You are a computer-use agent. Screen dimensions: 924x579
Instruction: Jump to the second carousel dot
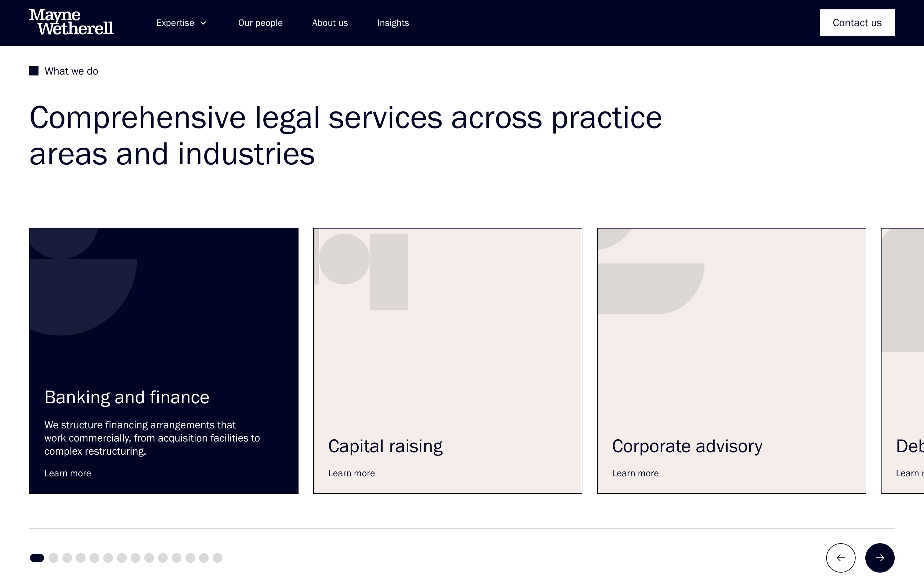click(x=53, y=558)
